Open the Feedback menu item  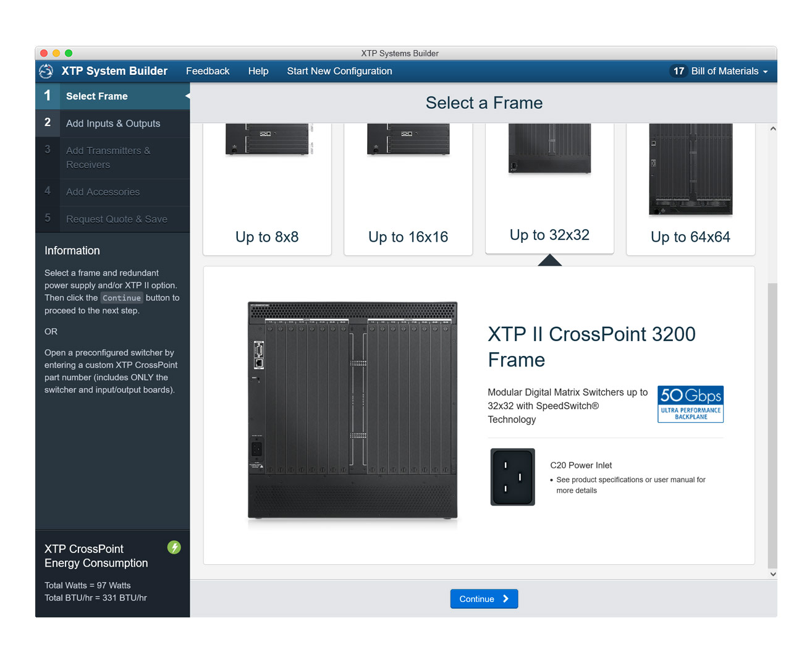tap(208, 71)
